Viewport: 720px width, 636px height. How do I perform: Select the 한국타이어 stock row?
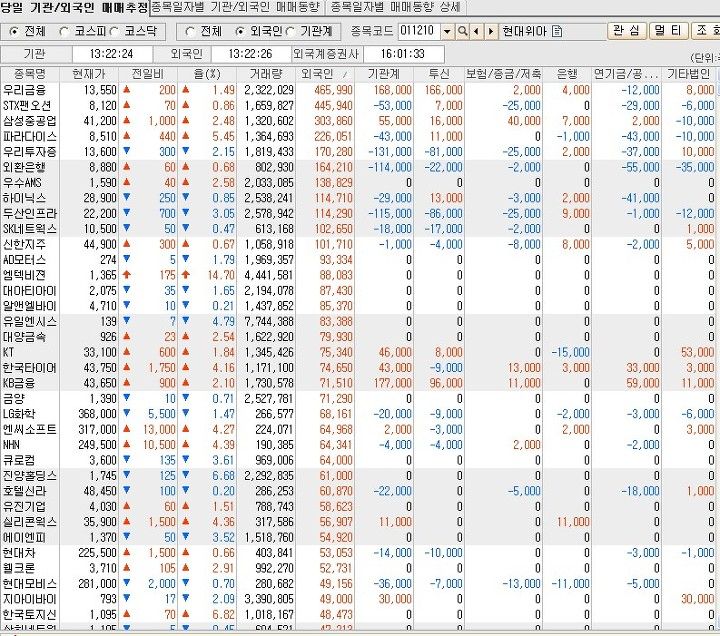[358, 368]
